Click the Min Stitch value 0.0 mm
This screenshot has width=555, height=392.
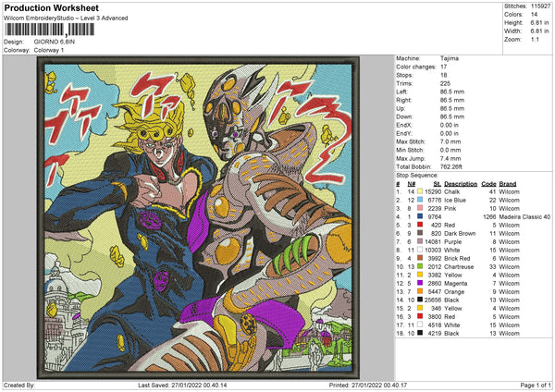click(450, 150)
